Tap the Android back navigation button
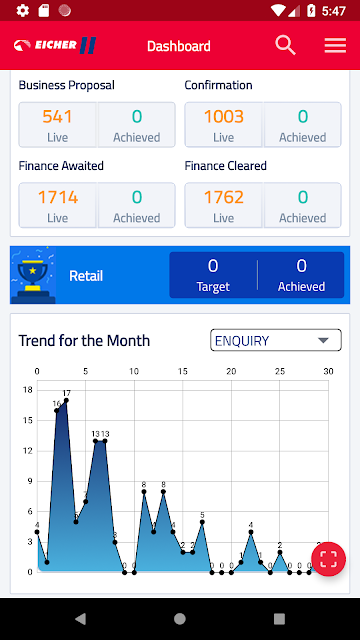The width and height of the screenshot is (360, 640). click(x=80, y=619)
